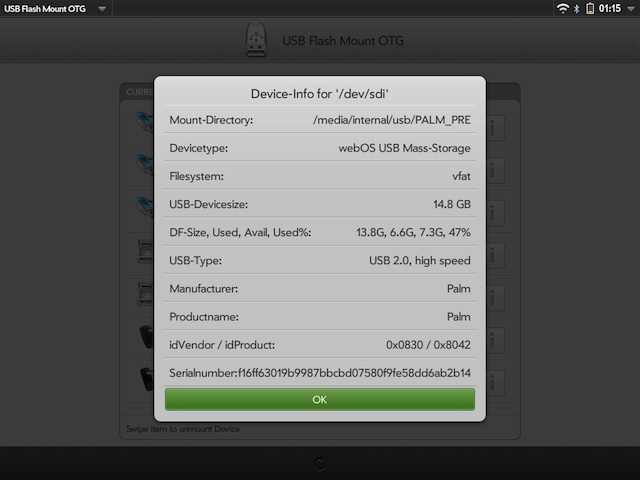Click the green OK button

coord(320,399)
